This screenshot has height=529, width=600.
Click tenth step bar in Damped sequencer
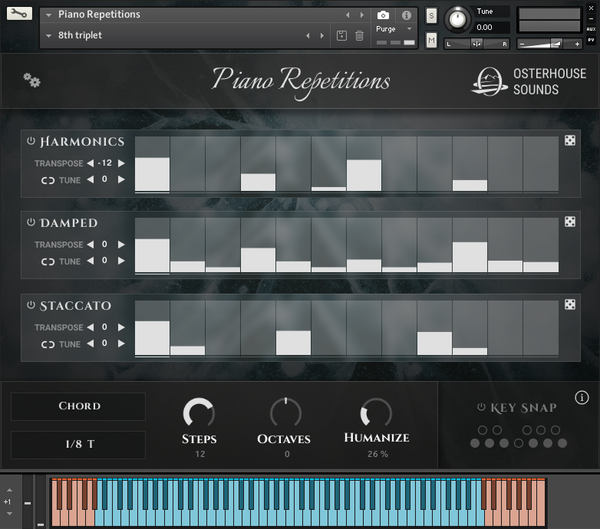point(470,245)
